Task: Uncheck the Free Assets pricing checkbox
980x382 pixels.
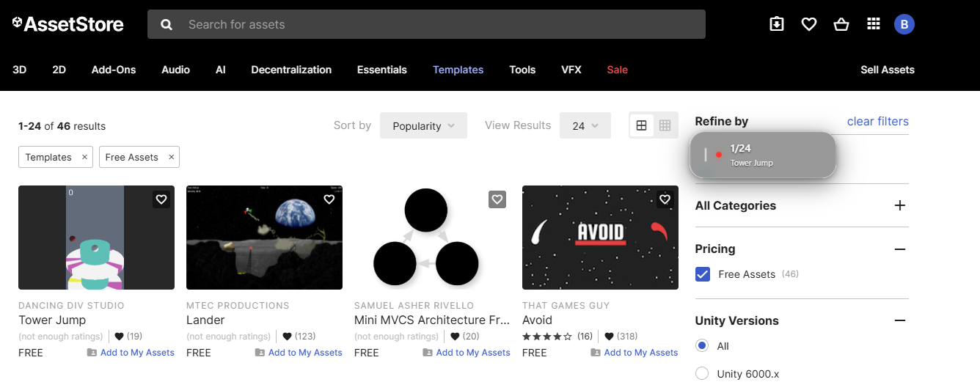Action: pyautogui.click(x=703, y=274)
